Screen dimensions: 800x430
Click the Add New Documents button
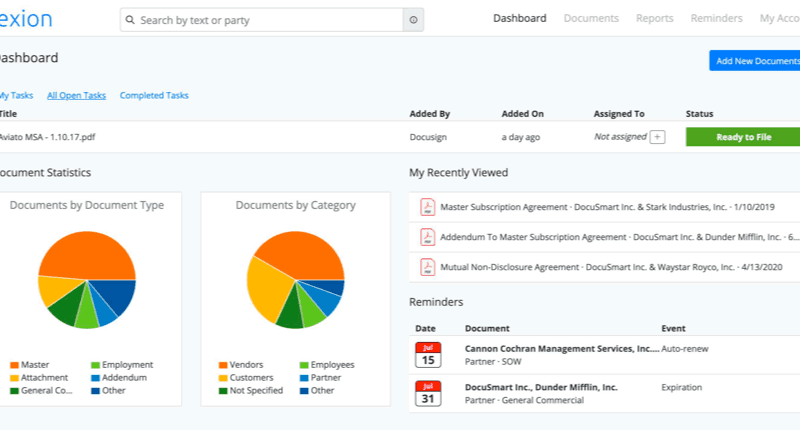pos(756,61)
